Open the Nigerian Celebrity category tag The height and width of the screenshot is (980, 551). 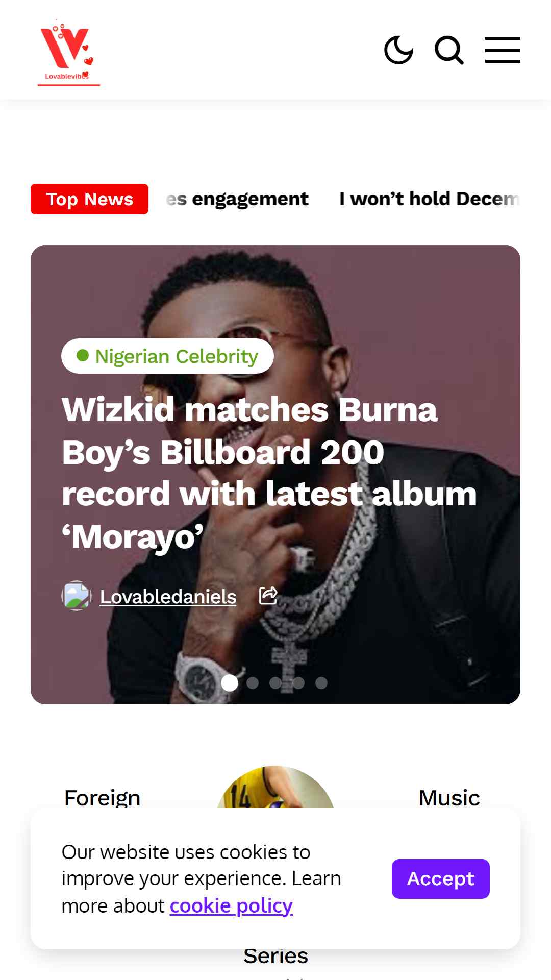[167, 356]
